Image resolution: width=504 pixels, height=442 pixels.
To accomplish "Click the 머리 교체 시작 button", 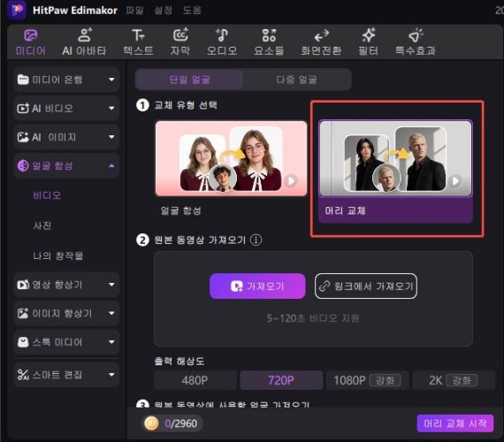I will coord(455,423).
